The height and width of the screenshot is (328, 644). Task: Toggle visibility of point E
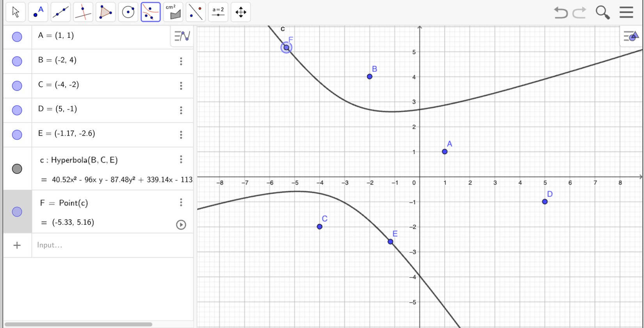point(17,135)
